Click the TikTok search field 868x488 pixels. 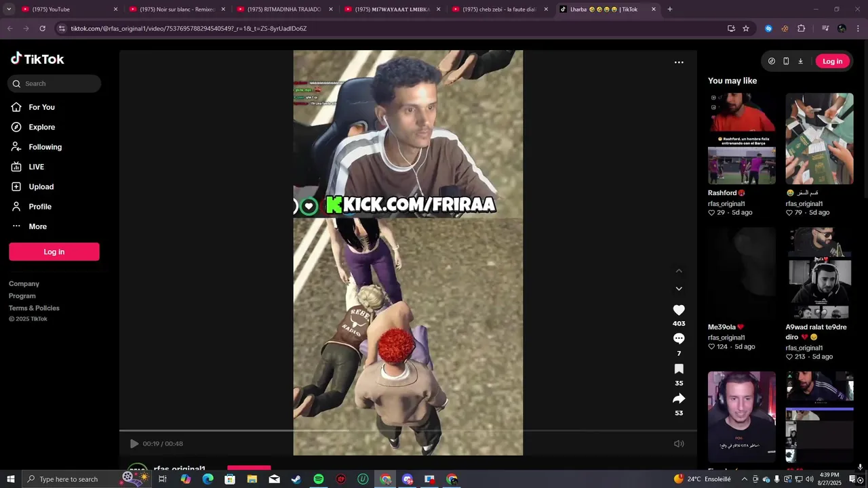tap(54, 83)
